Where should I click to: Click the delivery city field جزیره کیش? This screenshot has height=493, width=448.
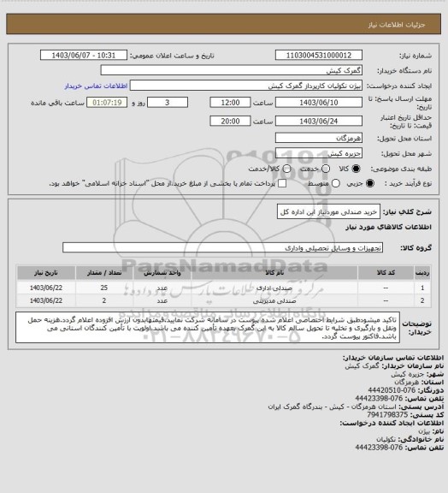[319, 153]
